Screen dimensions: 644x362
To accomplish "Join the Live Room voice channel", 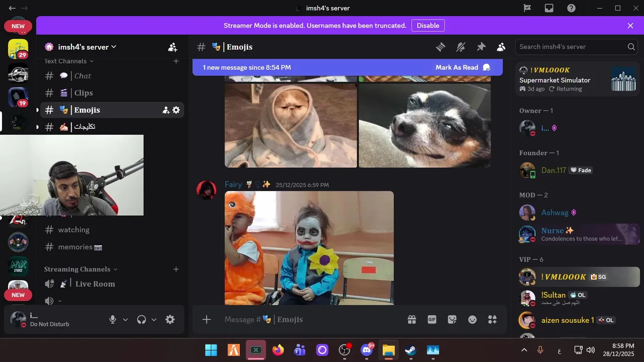I will 112,284.
